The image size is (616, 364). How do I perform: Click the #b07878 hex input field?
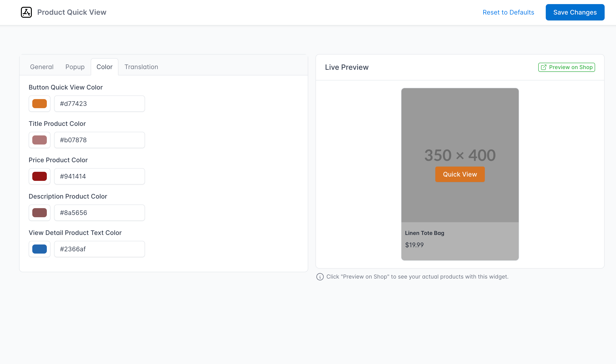click(100, 140)
